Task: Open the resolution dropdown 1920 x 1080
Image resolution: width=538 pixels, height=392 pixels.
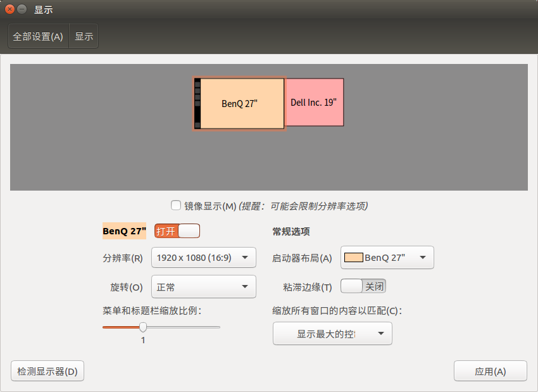Action: click(203, 258)
